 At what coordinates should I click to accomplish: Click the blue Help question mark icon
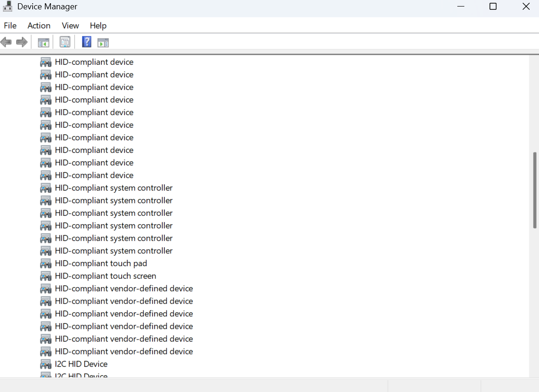[86, 42]
